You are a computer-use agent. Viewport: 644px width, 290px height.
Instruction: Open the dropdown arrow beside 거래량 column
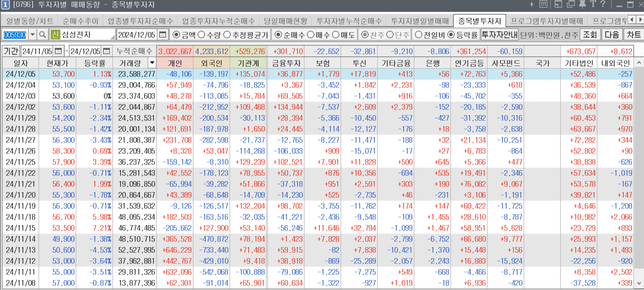pos(152,63)
